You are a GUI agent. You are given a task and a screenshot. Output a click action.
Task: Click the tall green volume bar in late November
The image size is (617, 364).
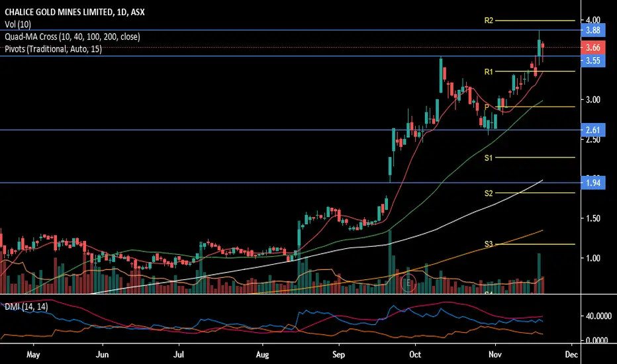(x=539, y=273)
